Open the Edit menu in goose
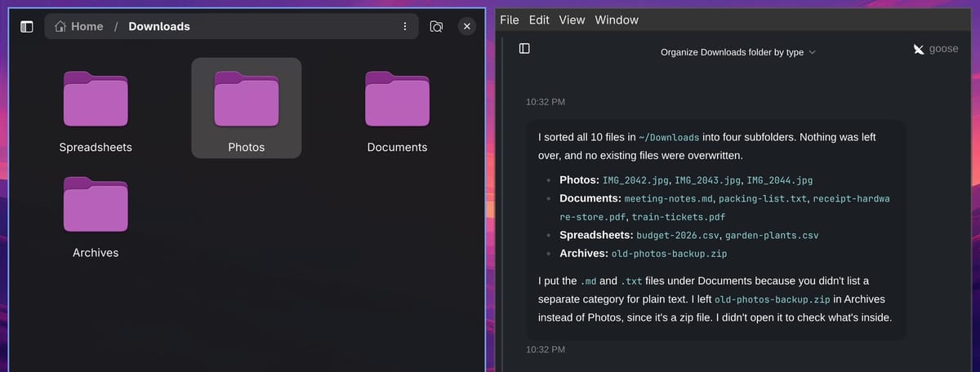This screenshot has height=372, width=980. [x=539, y=20]
